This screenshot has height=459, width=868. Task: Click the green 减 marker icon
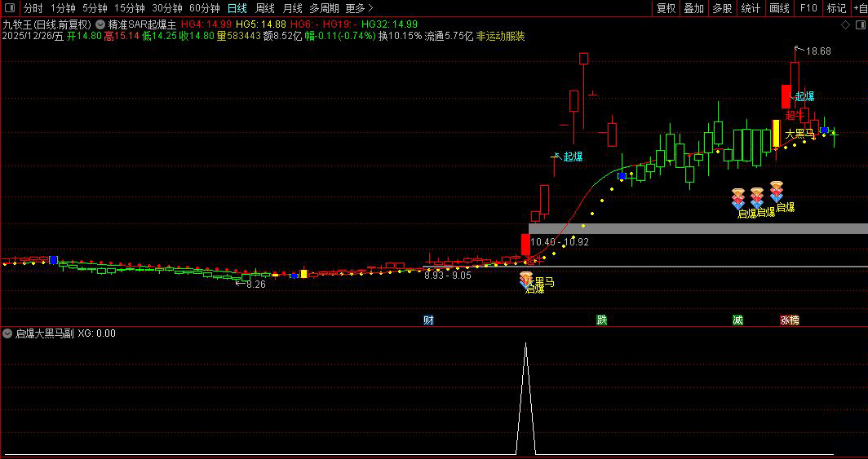[737, 320]
